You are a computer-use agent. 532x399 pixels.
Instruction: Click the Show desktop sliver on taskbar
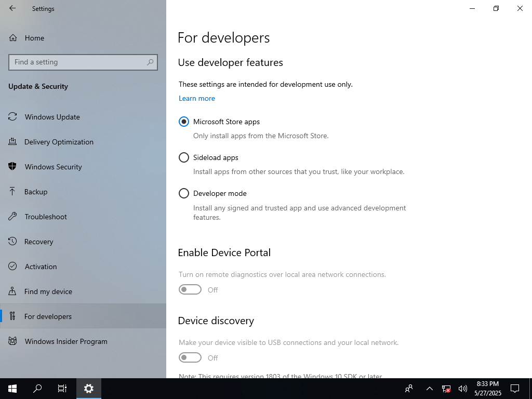tap(530, 389)
